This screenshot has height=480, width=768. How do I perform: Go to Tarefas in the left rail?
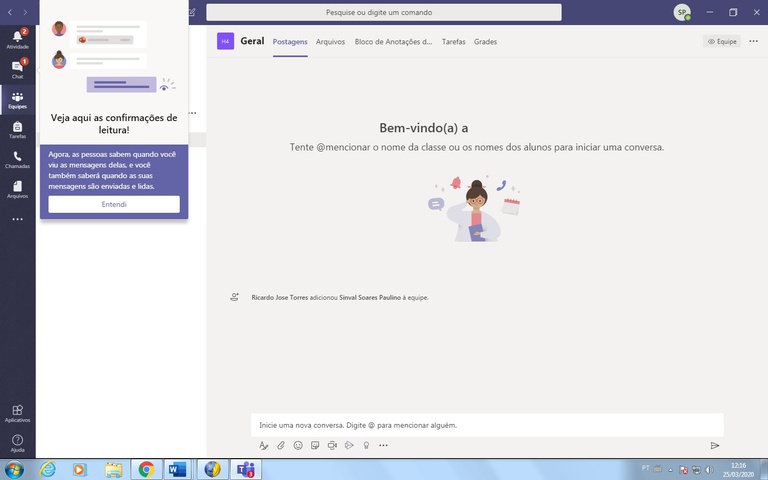(17, 129)
